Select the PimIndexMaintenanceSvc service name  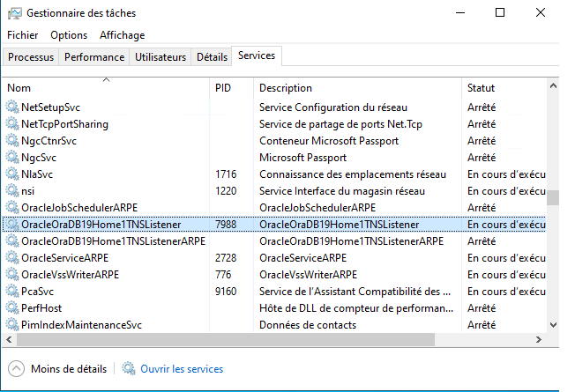81,325
